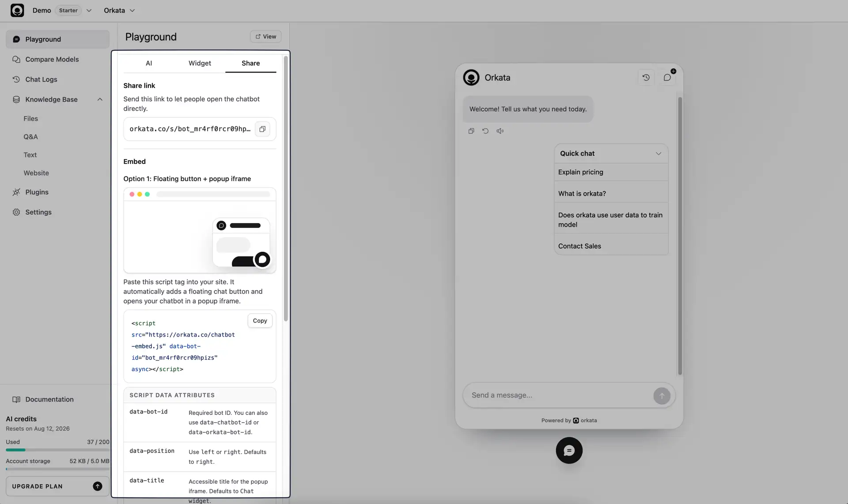Click the Starter plan badge
Viewport: 848px width, 504px height.
pyautogui.click(x=68, y=10)
